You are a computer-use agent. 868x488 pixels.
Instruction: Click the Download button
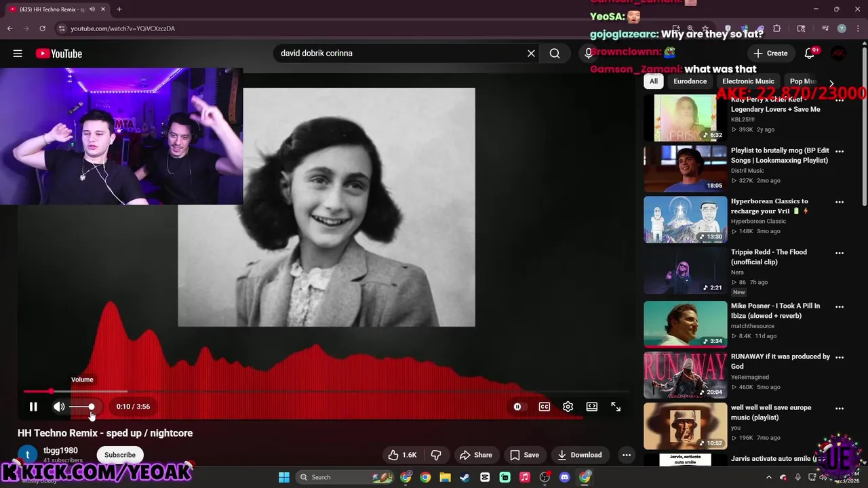pos(579,455)
